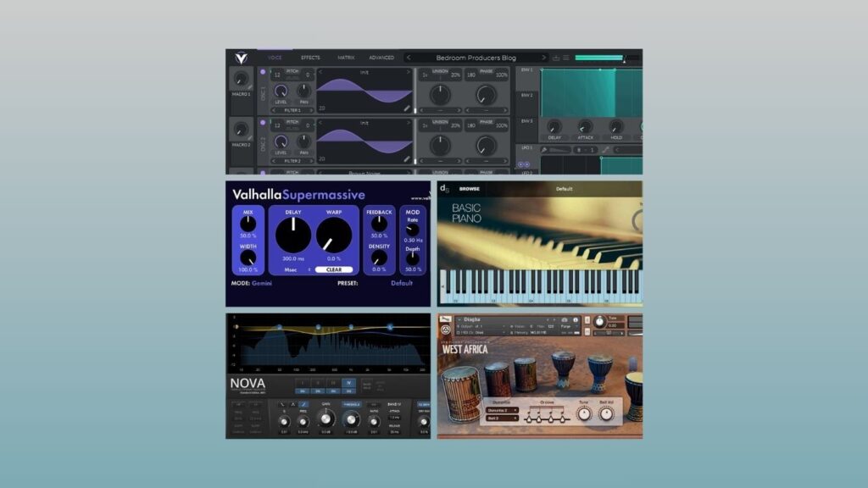The height and width of the screenshot is (488, 868).
Task: Click the envelope ATTACK knob
Action: (585, 127)
